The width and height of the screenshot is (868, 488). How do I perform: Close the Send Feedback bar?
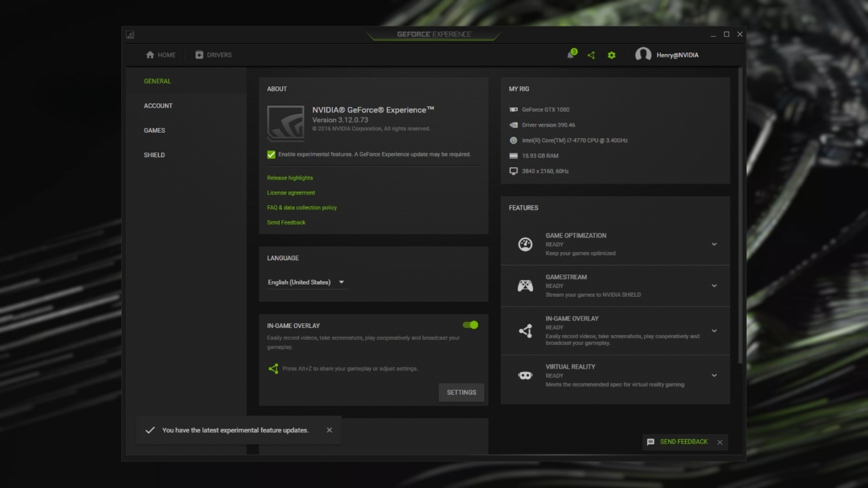click(720, 442)
